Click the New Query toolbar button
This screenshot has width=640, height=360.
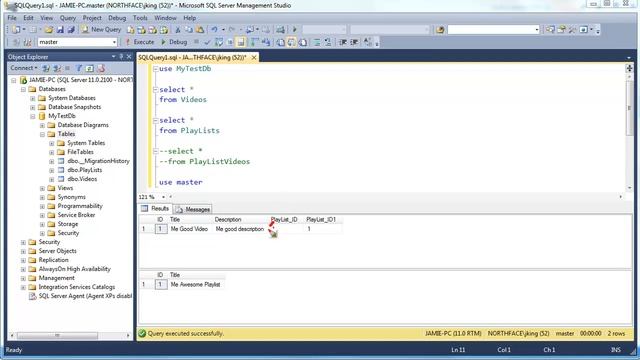(x=101, y=29)
